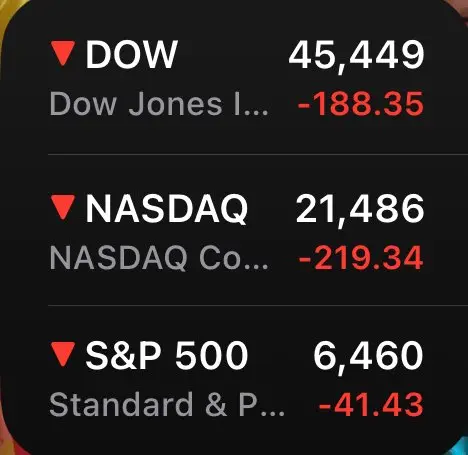Click the divider above the S&P 500 row

tap(258, 305)
